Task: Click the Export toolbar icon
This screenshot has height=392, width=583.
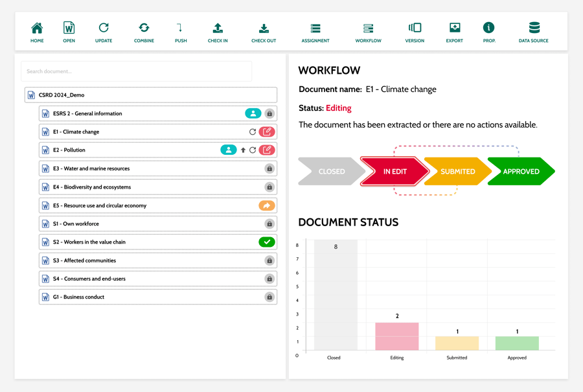Action: (455, 29)
